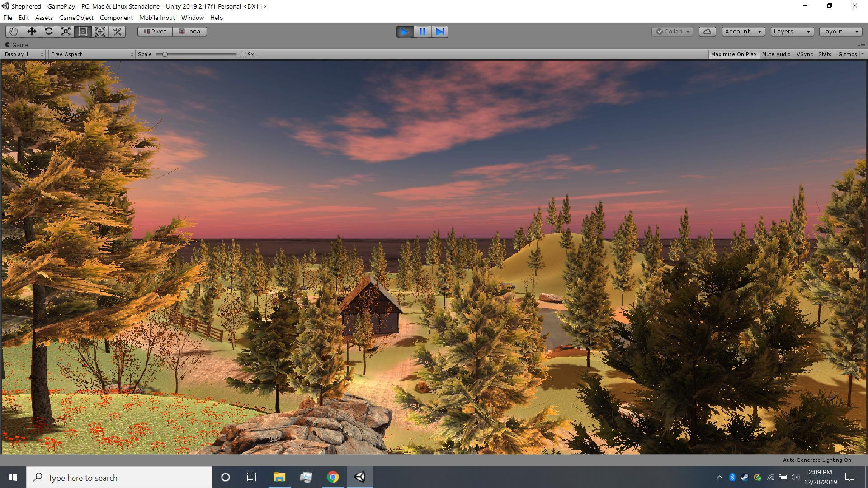Stop play mode with Play button
The width and height of the screenshot is (868, 488).
click(x=405, y=32)
